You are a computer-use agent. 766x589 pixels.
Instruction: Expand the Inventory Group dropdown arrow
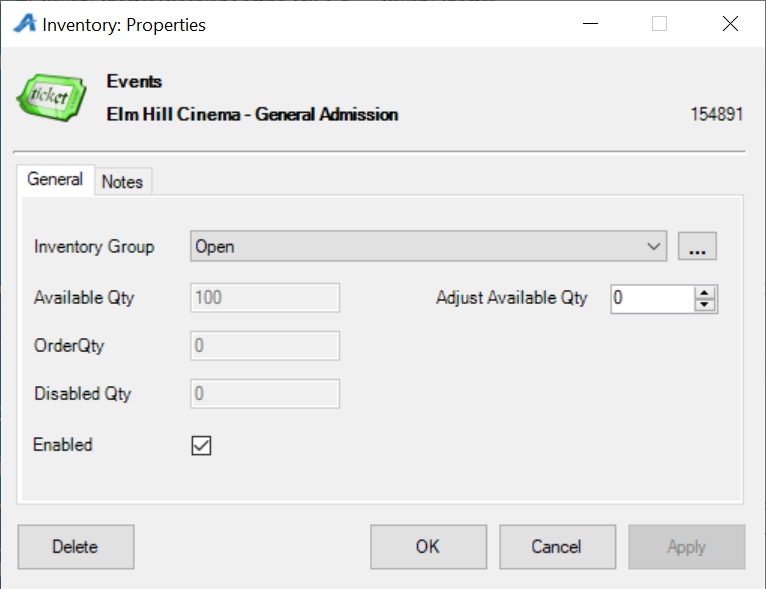(654, 246)
